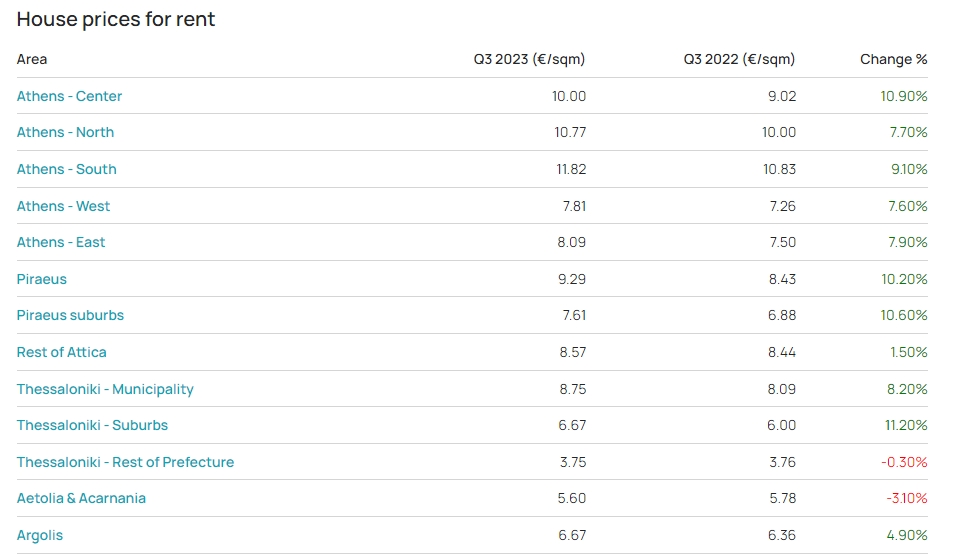
Task: Open the Argolis area link
Action: coord(40,536)
